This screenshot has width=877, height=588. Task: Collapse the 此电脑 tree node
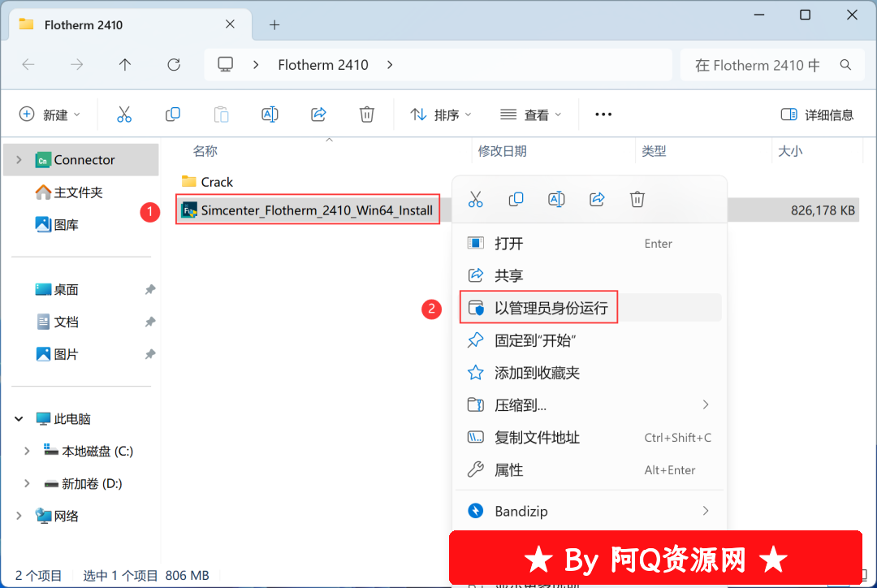click(x=19, y=418)
